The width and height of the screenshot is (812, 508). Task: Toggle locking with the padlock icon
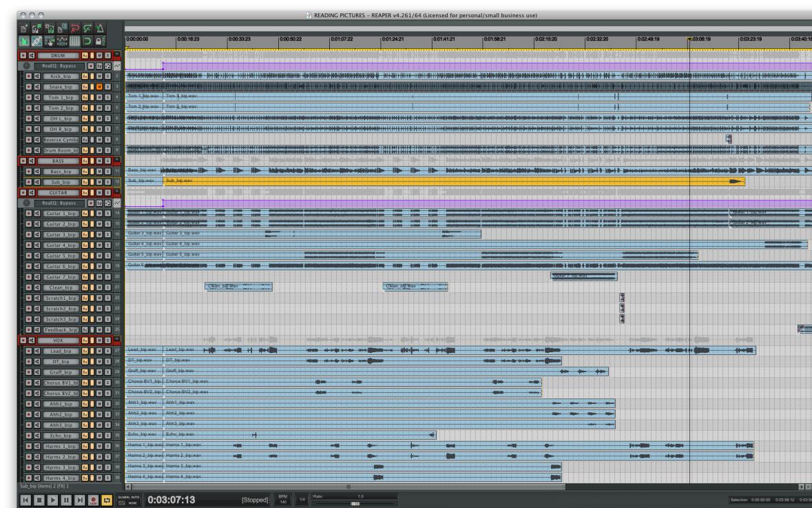pyautogui.click(x=98, y=41)
